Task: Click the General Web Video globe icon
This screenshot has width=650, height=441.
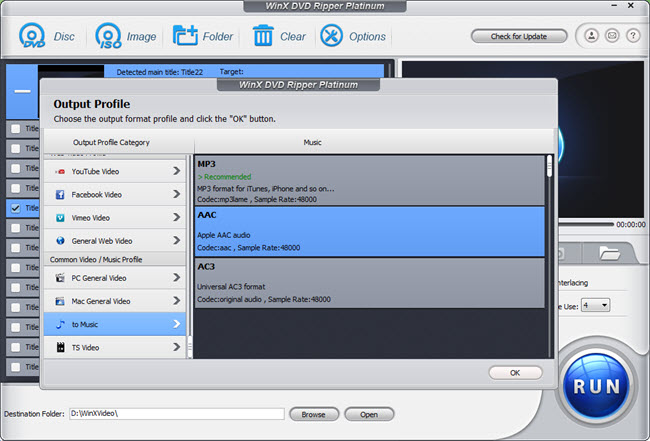Action: click(60, 241)
